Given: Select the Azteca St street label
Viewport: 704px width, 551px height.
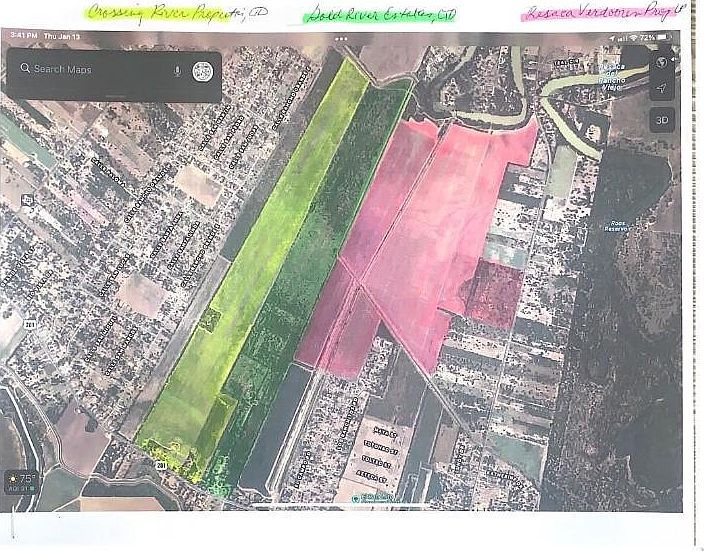Looking at the screenshot, I should click(x=372, y=477).
